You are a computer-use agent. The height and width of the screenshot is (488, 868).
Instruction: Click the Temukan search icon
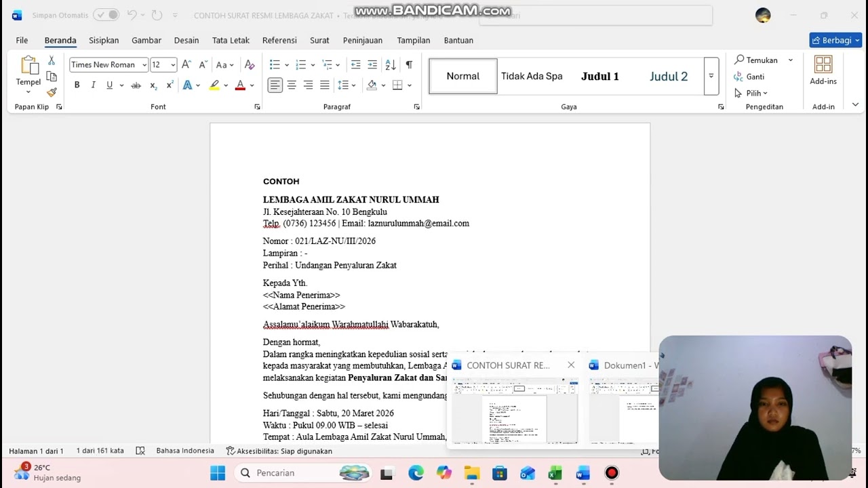[x=740, y=60]
